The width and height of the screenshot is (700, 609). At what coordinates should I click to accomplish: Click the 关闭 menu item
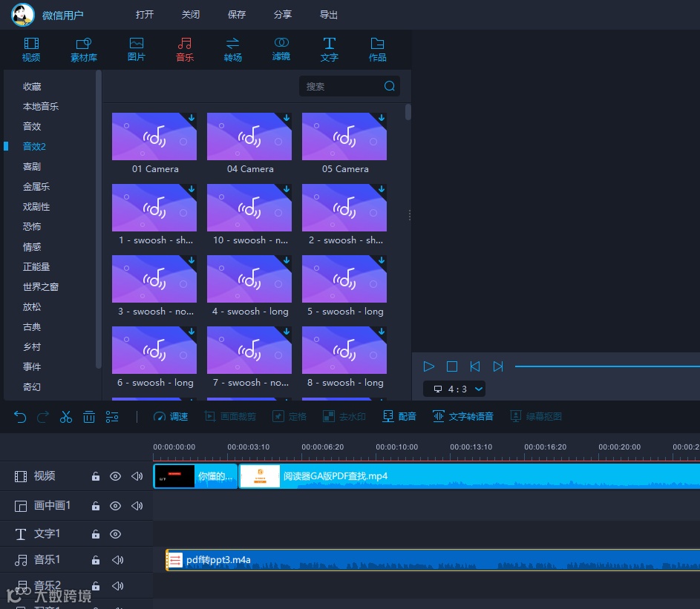pos(191,15)
